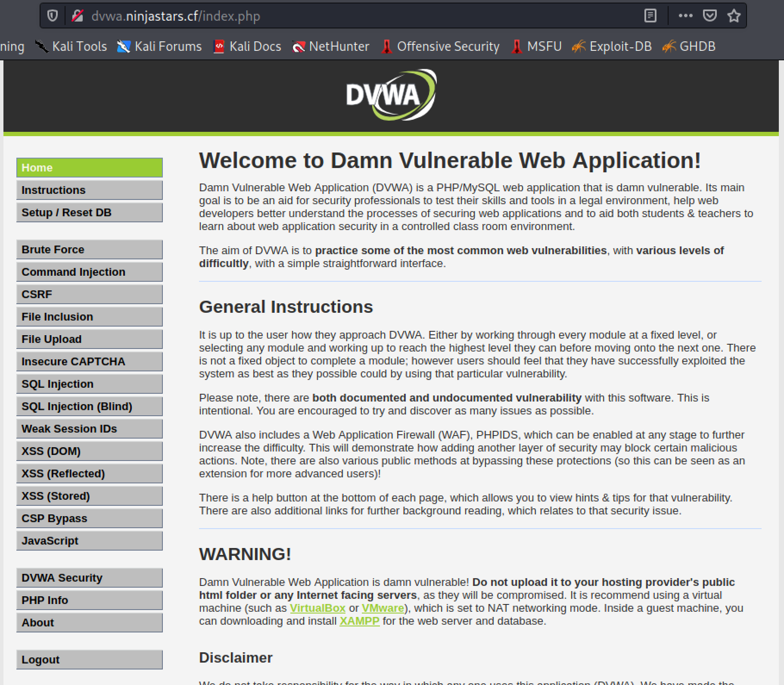Open the Exploit-DB bookmark
This screenshot has height=685, width=784.
tap(612, 46)
